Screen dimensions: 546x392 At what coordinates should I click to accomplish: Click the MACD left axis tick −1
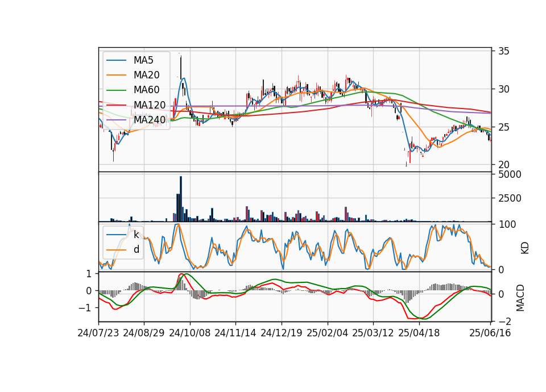click(x=85, y=308)
